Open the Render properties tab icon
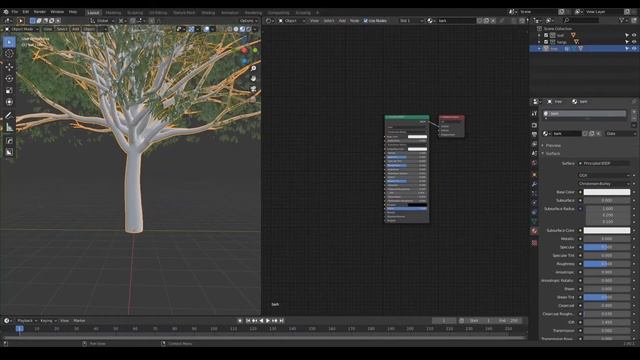The height and width of the screenshot is (360, 640). tap(534, 125)
